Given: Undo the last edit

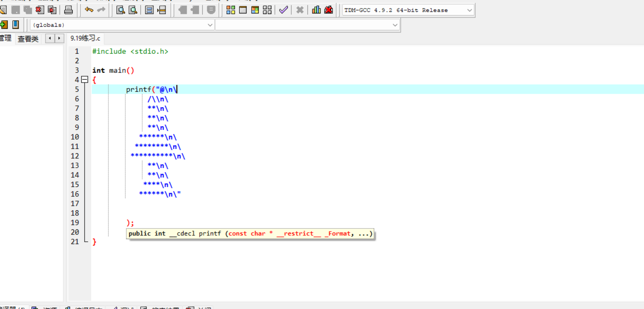Looking at the screenshot, I should [89, 10].
